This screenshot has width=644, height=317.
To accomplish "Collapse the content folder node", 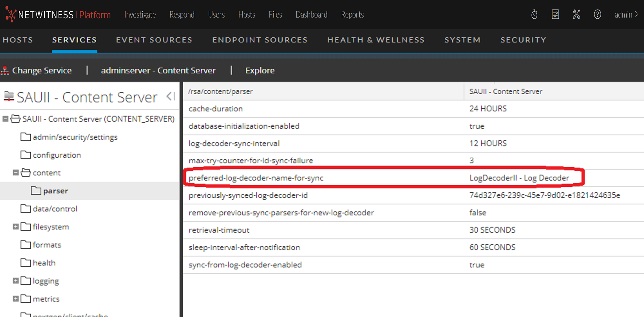I will click(15, 172).
